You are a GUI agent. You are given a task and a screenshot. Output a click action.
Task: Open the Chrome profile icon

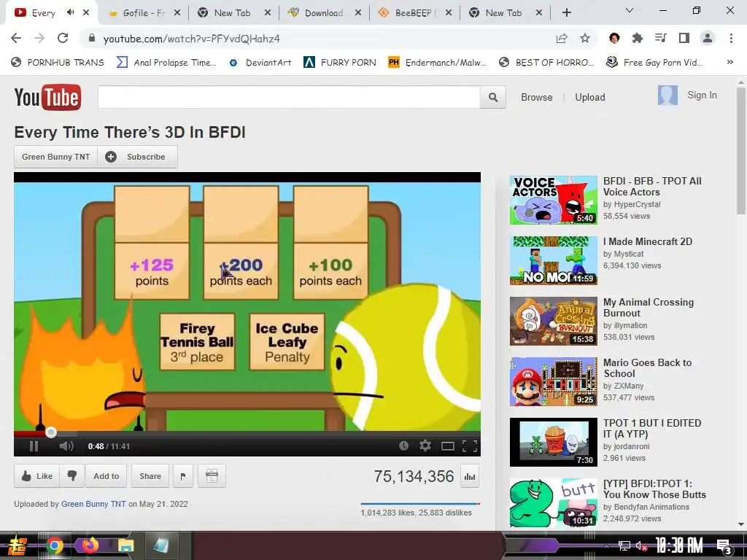(x=708, y=38)
